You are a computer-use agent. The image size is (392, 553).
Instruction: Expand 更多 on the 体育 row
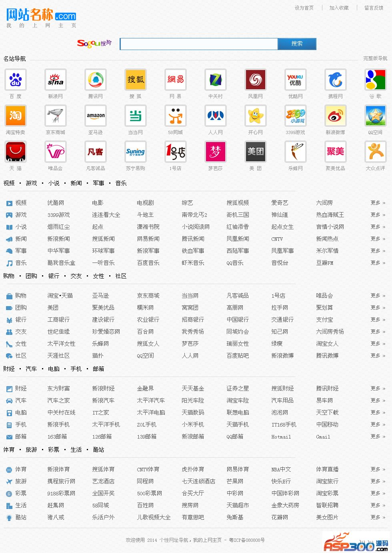378,469
